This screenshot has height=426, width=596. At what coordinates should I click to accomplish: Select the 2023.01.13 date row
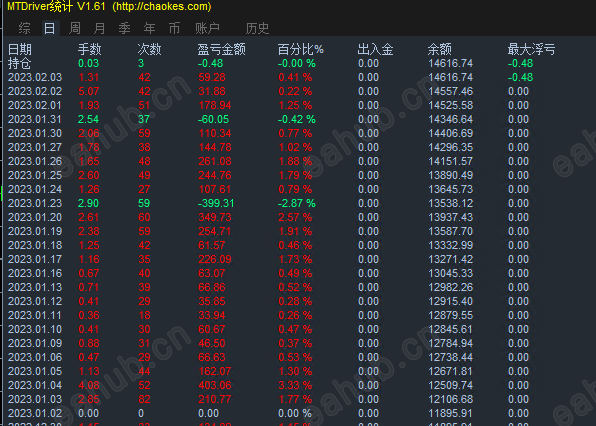[35, 287]
